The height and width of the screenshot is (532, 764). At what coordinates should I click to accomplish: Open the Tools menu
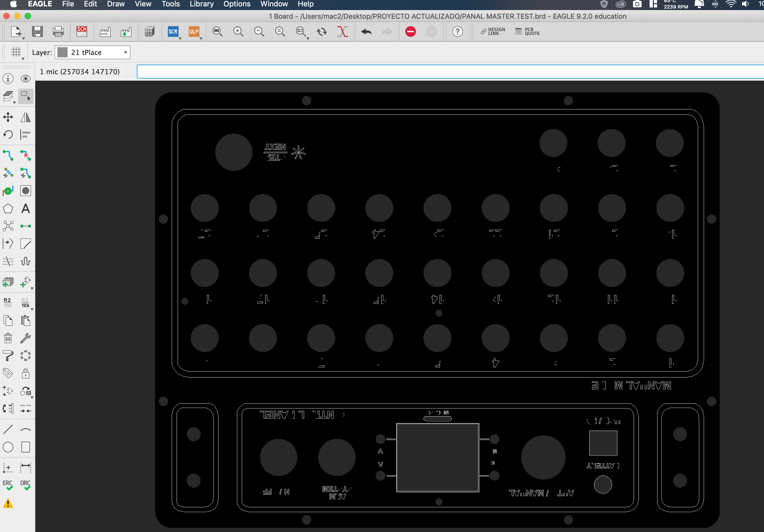(x=170, y=4)
